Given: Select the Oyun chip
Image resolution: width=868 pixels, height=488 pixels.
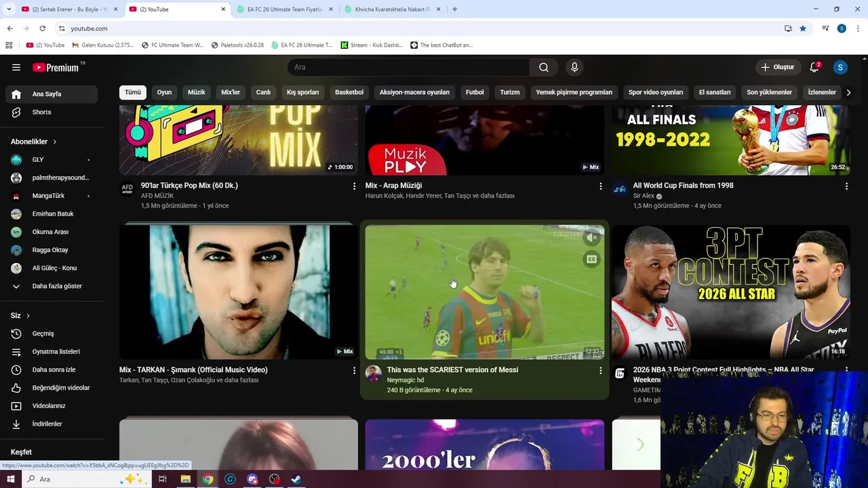Looking at the screenshot, I should (165, 92).
